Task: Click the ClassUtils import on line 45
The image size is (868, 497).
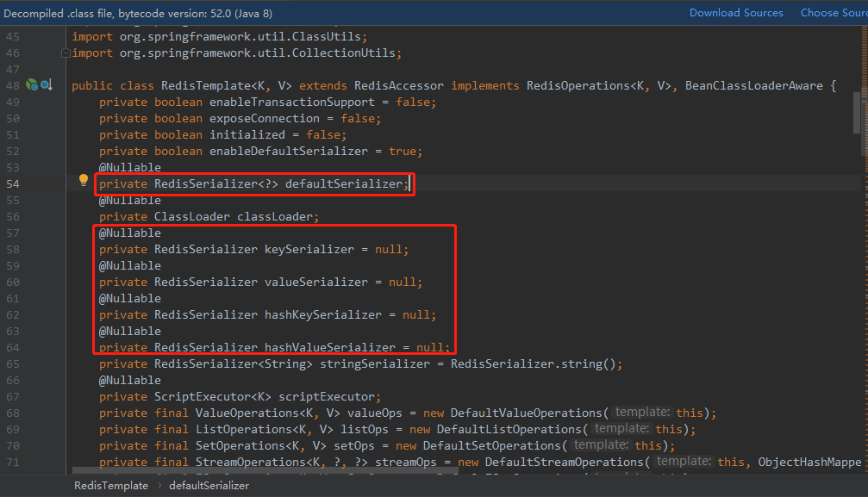Action: (x=326, y=36)
